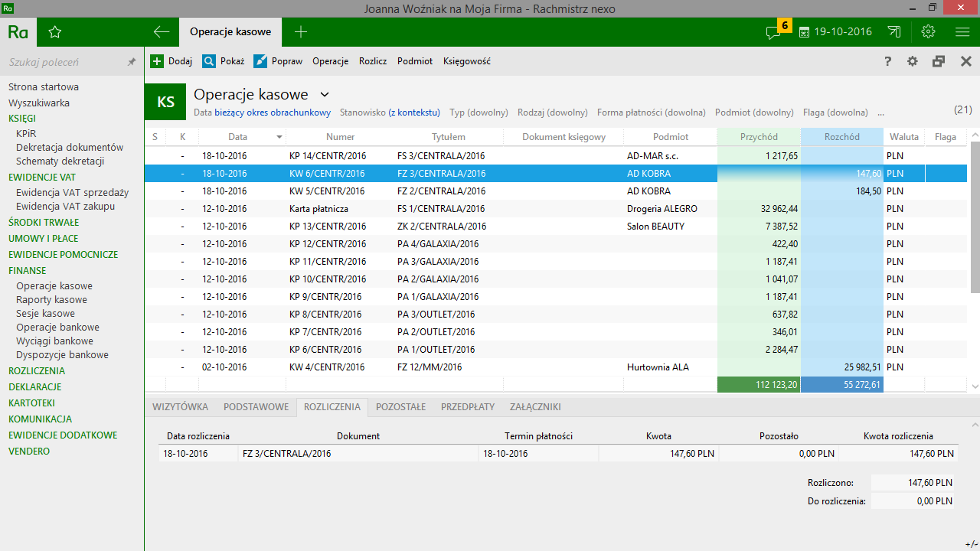Set the Rodzaj (dowolny) filter
Viewport: 980px width, 551px height.
[553, 112]
